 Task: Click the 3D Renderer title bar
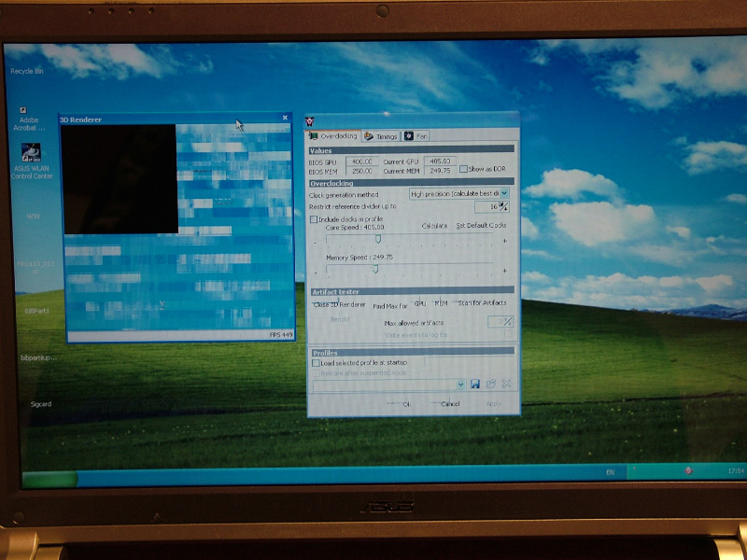click(175, 119)
